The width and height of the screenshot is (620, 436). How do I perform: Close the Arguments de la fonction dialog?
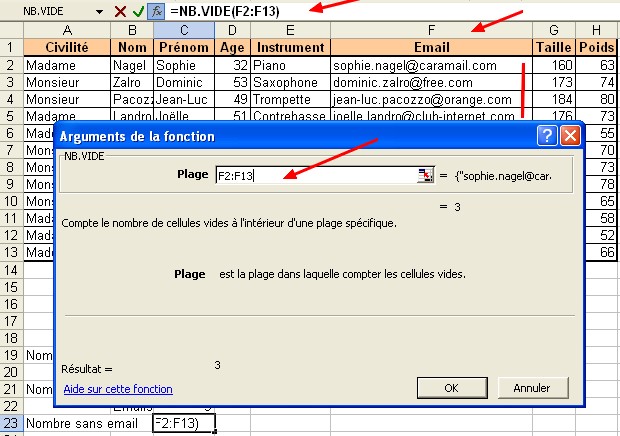click(598, 135)
